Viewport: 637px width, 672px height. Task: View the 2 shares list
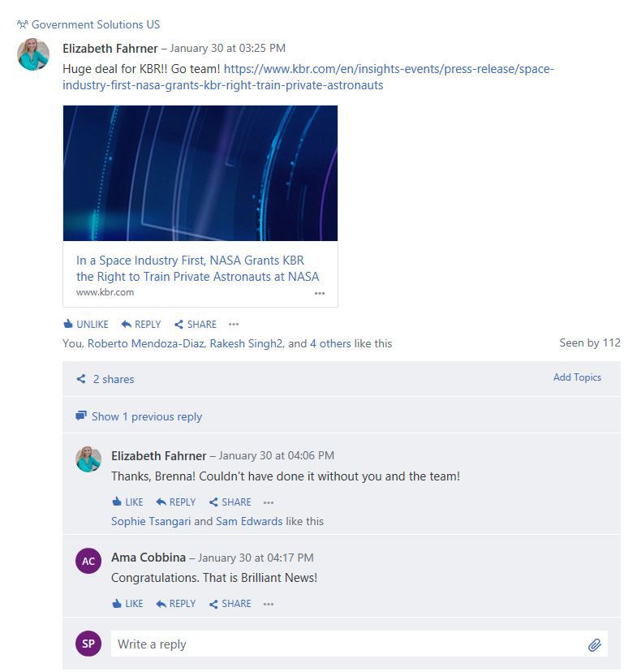click(105, 379)
